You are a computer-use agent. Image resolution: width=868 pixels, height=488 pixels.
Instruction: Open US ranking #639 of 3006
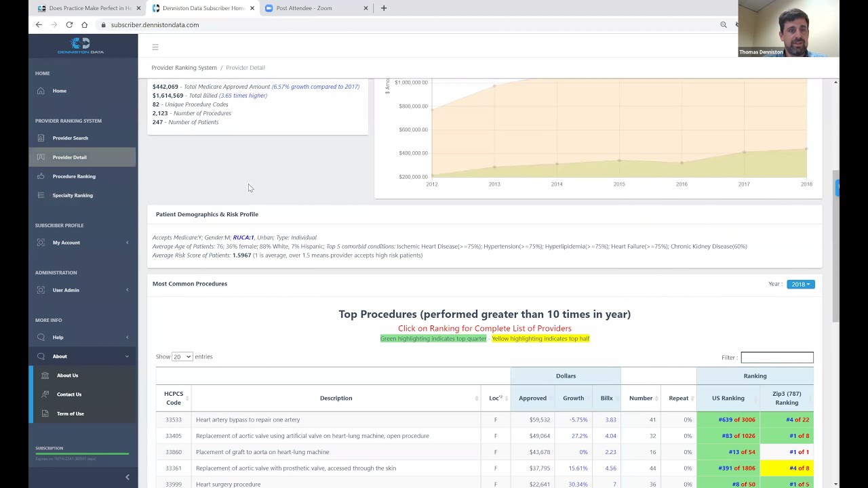coord(736,420)
